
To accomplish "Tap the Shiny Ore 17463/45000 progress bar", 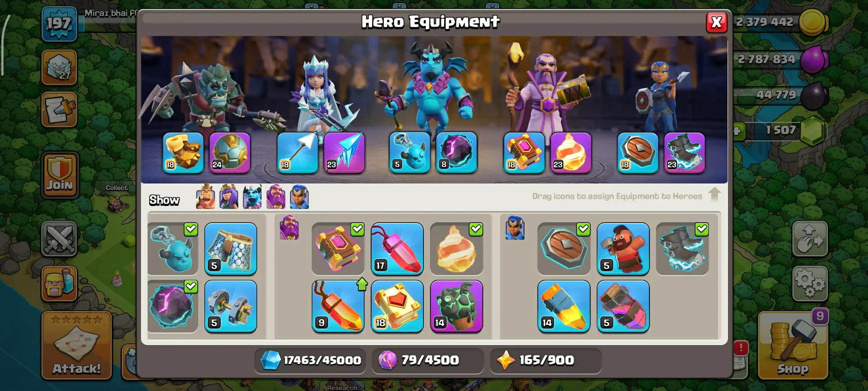I will [310, 360].
